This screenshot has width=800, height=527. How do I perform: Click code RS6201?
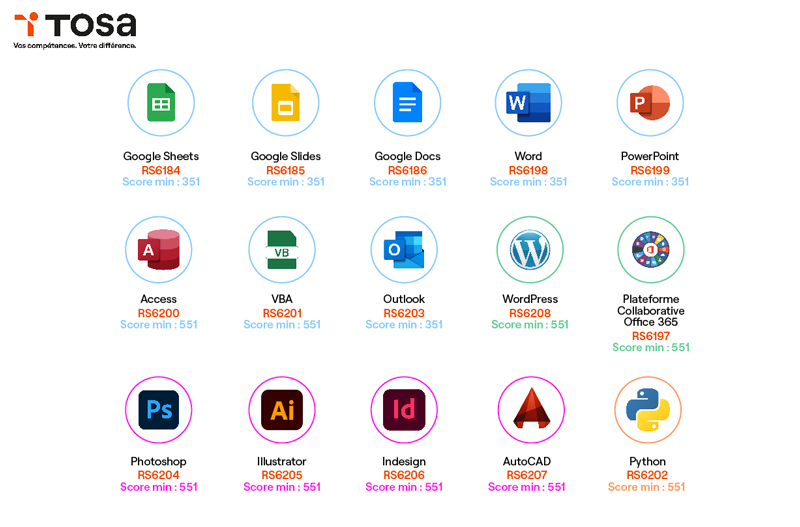tap(282, 313)
